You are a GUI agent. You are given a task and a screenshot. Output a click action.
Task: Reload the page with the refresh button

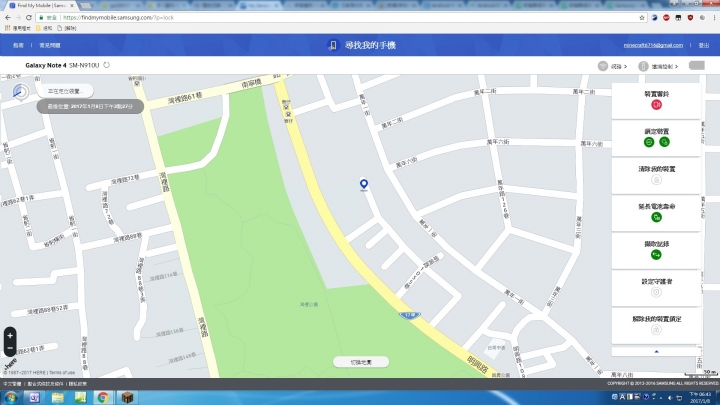pos(28,17)
